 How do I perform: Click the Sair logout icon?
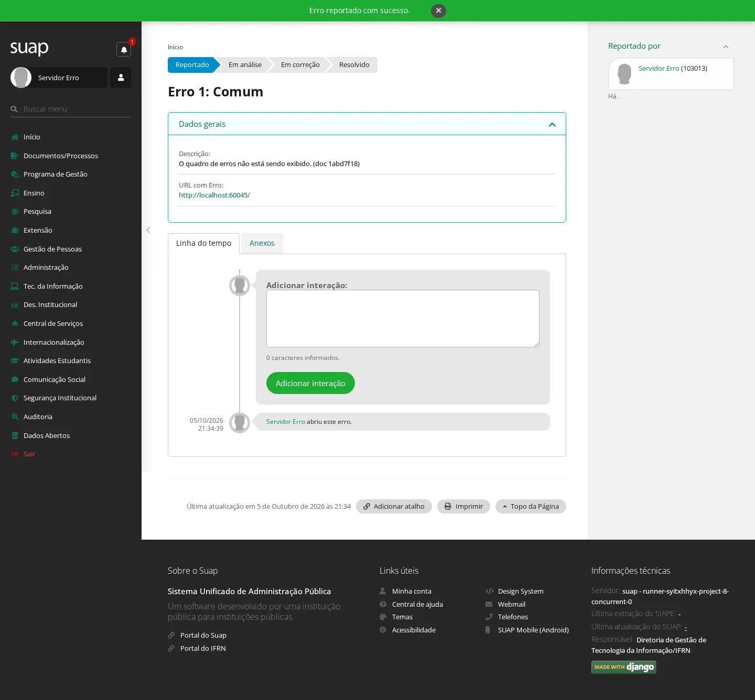click(15, 454)
